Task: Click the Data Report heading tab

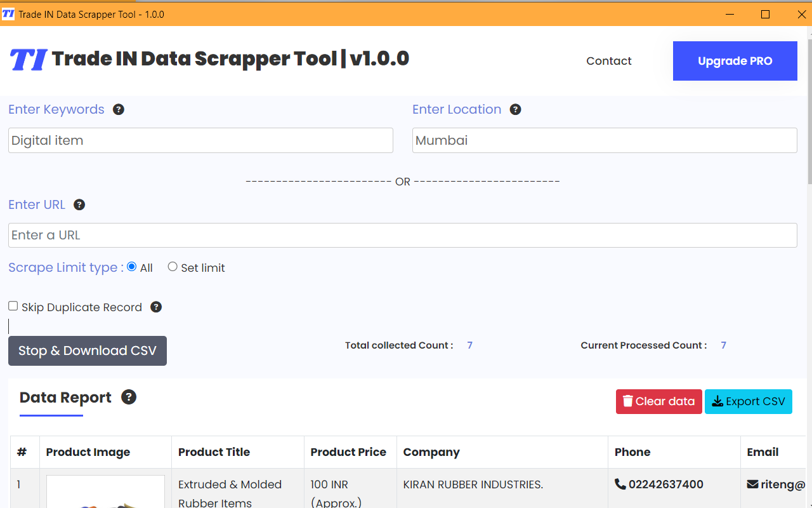Action: [x=65, y=398]
